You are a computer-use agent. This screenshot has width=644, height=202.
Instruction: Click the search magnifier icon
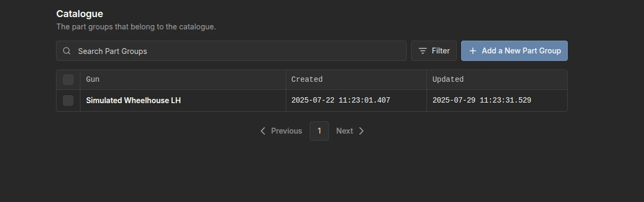pyautogui.click(x=67, y=51)
